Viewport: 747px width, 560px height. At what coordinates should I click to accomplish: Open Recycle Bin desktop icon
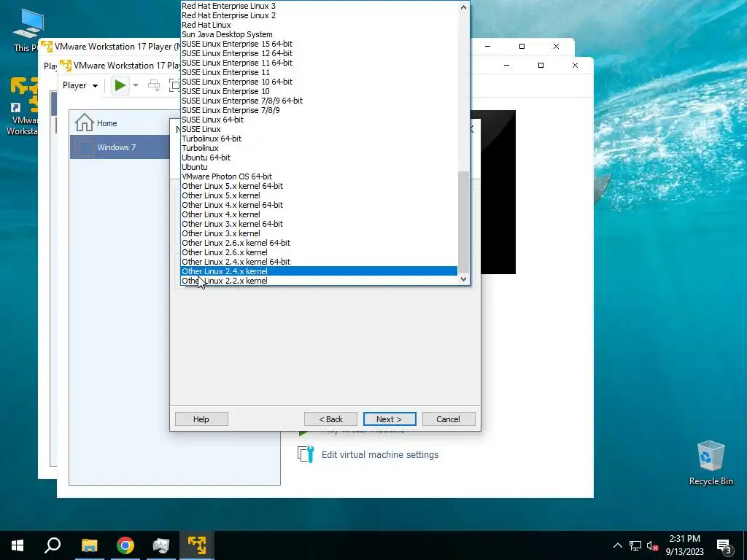coord(711,463)
